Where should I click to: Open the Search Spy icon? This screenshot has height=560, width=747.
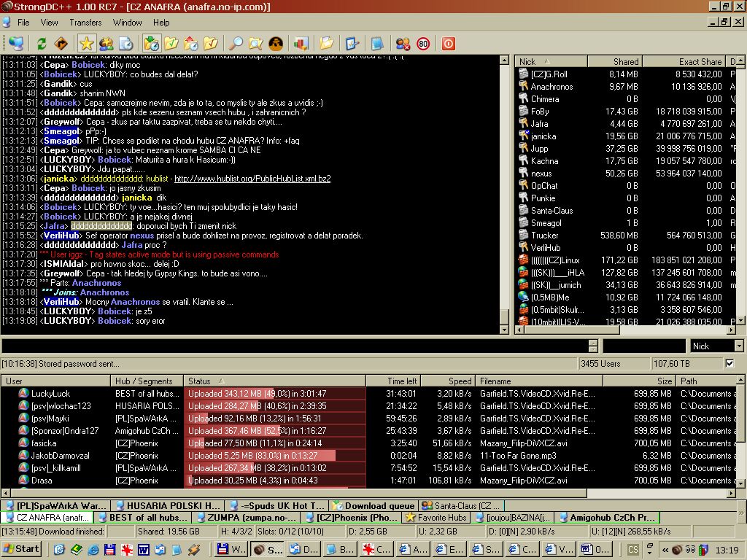(x=275, y=44)
